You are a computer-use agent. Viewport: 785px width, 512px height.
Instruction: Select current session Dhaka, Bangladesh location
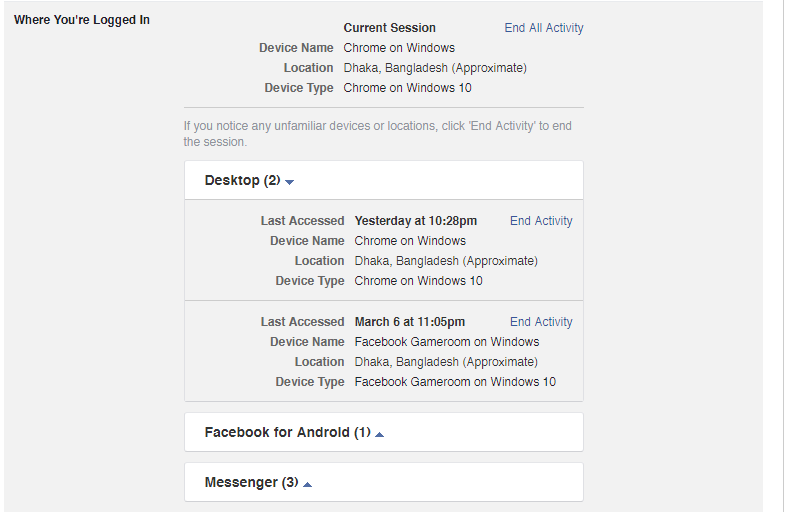pos(435,68)
